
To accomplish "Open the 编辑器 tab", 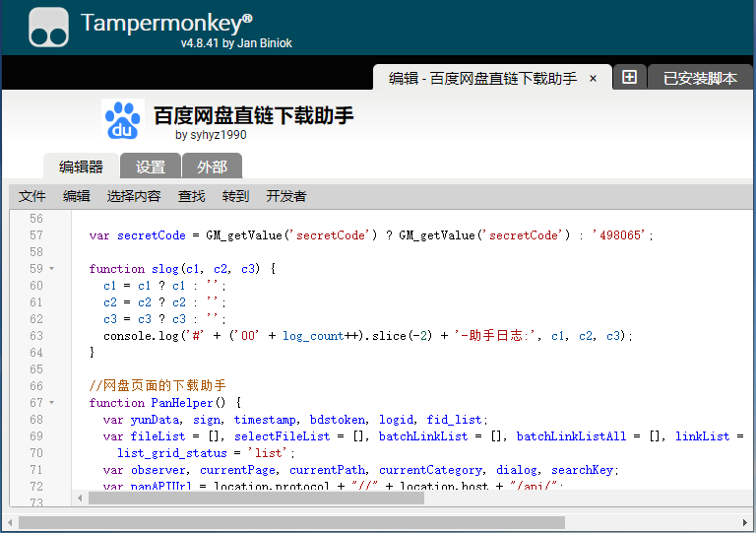I will click(81, 167).
